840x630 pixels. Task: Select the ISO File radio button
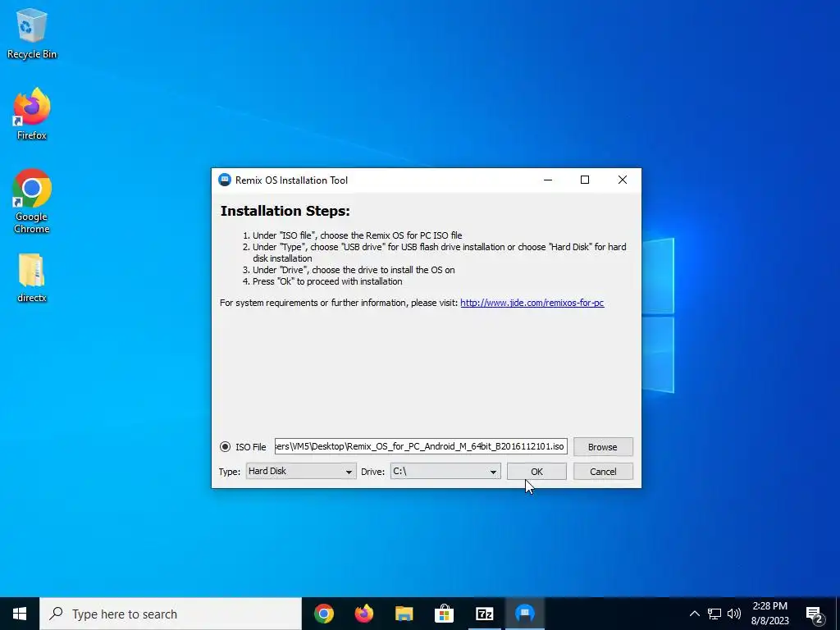point(225,447)
